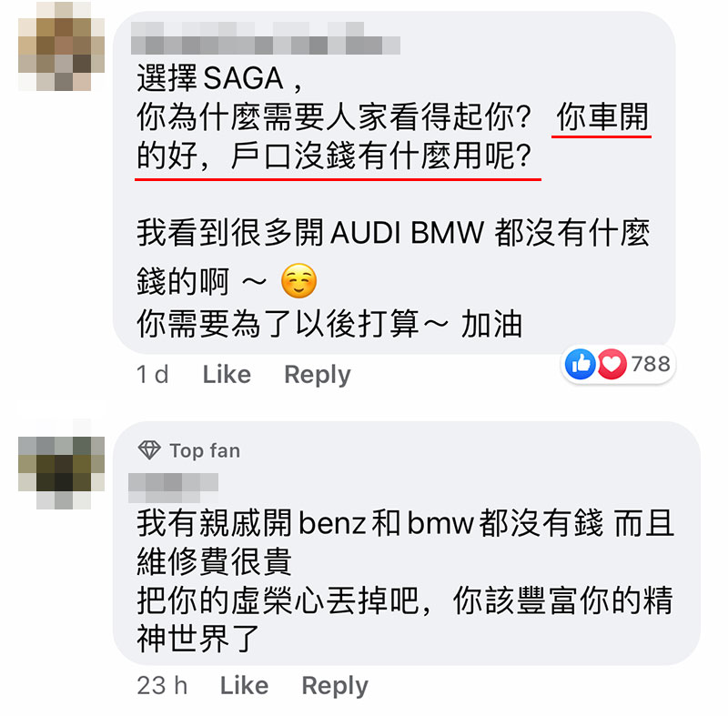Click the 1 d timestamp
The width and height of the screenshot is (728, 716).
152,375
